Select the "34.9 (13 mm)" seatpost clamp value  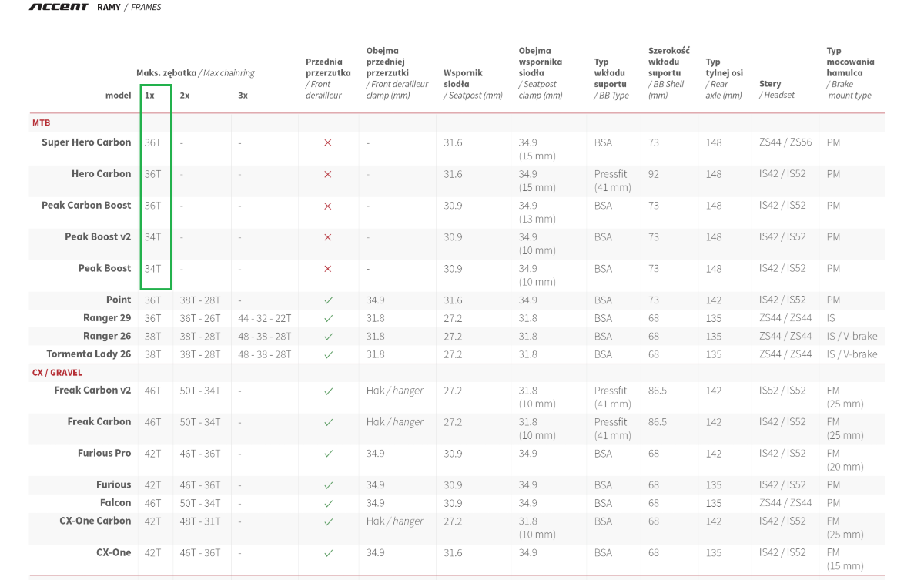tap(537, 212)
